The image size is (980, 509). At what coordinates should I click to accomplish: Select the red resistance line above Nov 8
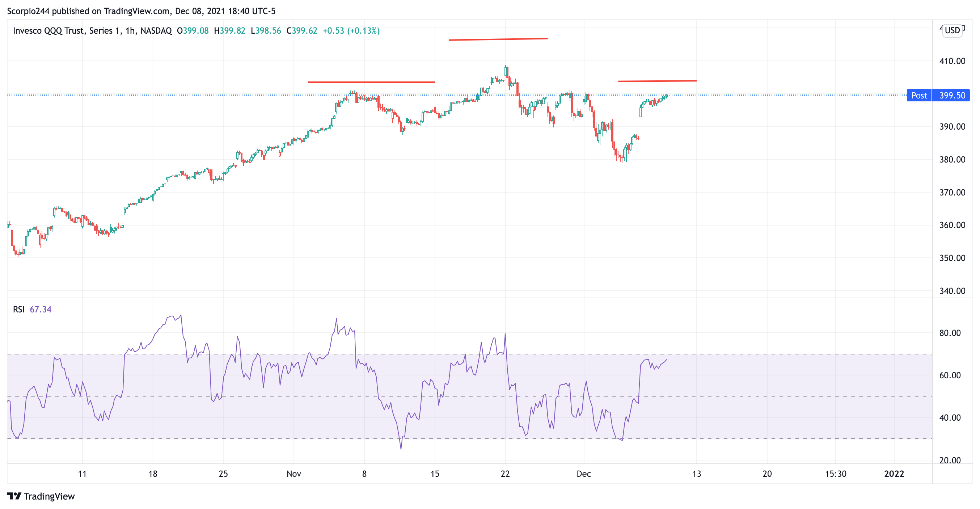(x=371, y=82)
